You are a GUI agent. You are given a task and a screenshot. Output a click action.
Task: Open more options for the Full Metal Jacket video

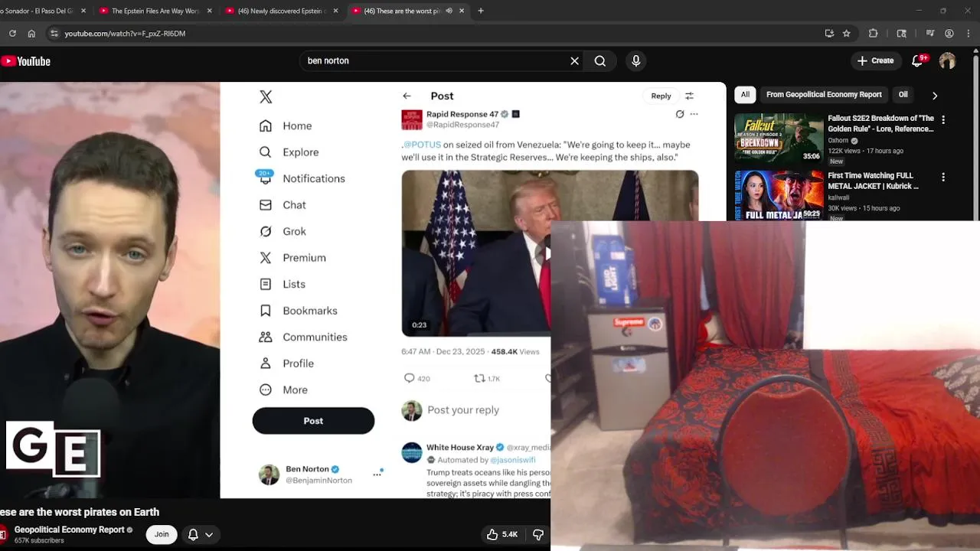coord(943,177)
